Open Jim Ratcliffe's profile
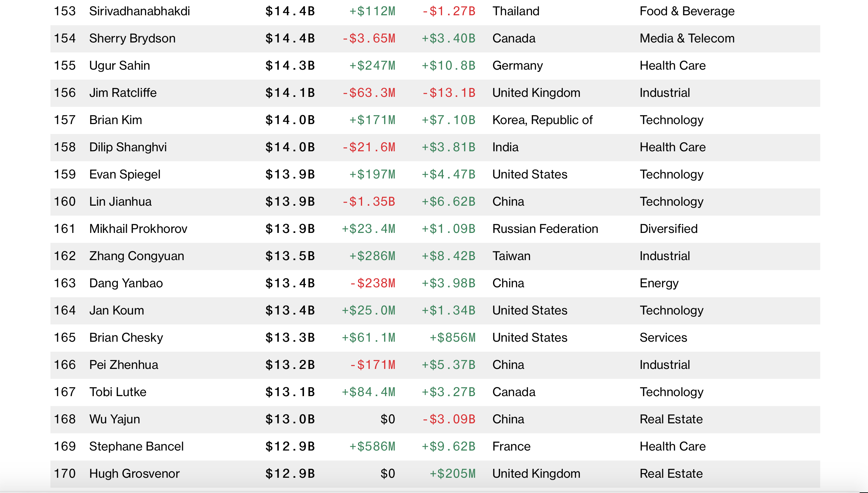 coord(122,93)
